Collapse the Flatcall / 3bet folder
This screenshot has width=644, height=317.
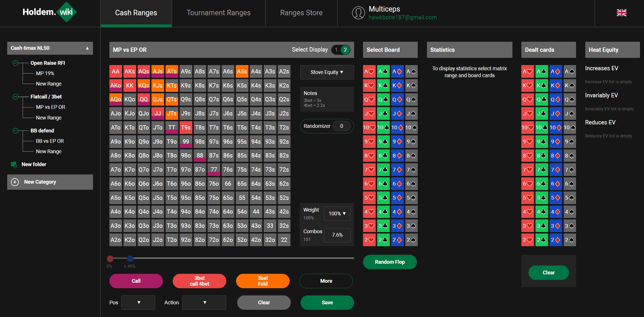pyautogui.click(x=16, y=97)
